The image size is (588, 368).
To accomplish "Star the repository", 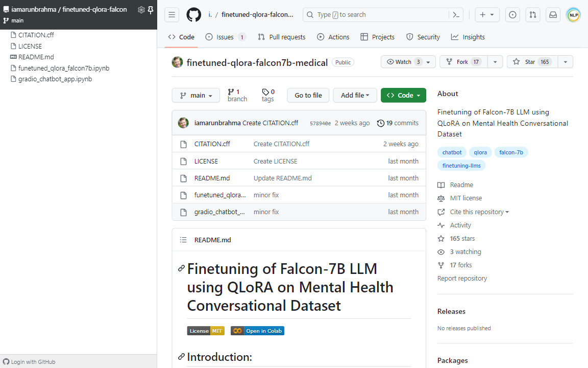I will (x=532, y=62).
